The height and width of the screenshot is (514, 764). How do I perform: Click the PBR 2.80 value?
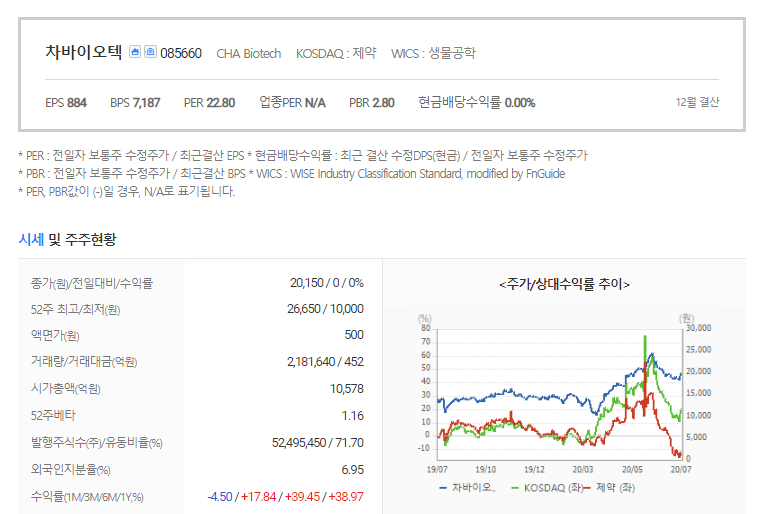pyautogui.click(x=372, y=103)
